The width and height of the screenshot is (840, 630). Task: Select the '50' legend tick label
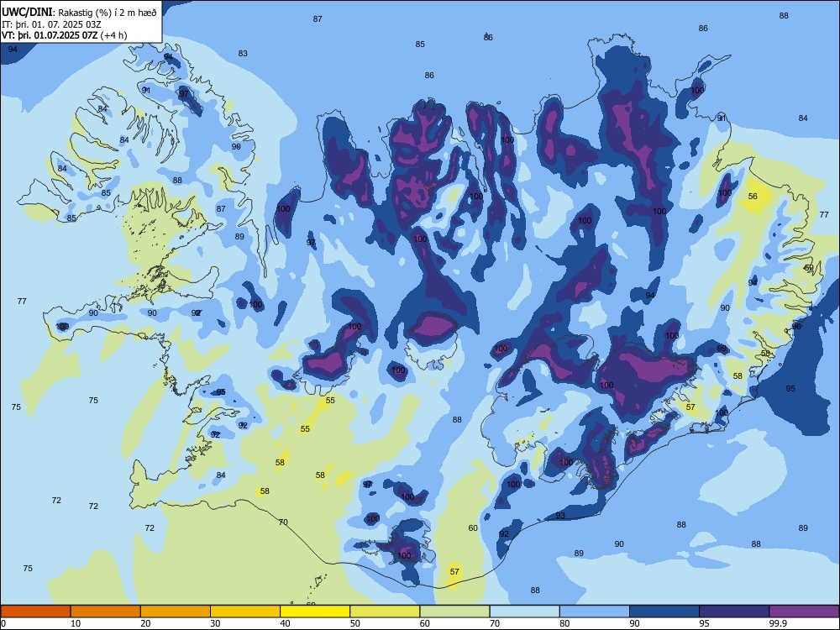pos(355,623)
